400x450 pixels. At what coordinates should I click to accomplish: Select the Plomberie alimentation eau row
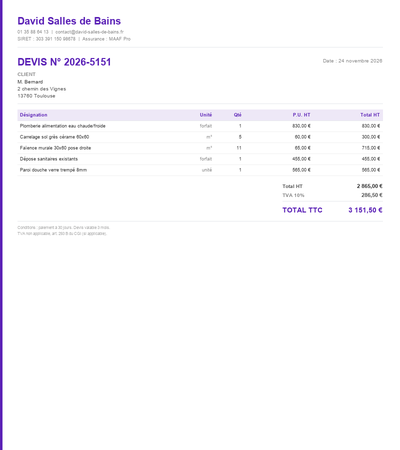point(200,126)
